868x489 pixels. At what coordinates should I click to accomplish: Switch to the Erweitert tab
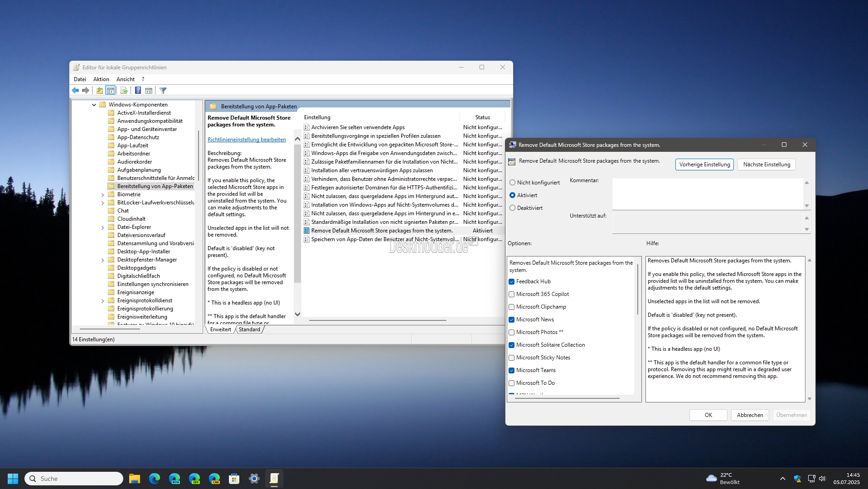221,329
